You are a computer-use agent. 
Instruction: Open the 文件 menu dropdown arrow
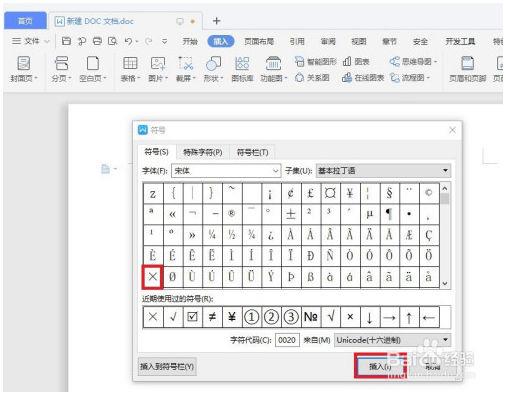(47, 42)
